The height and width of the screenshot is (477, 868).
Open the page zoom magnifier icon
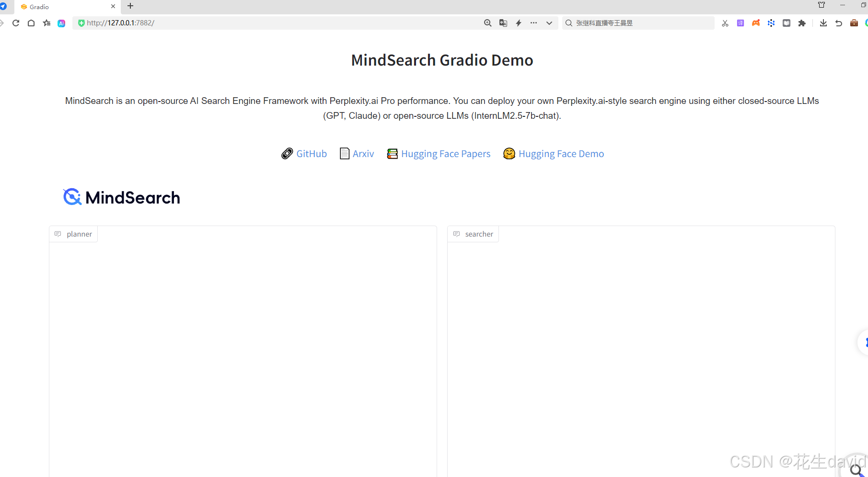(x=488, y=23)
